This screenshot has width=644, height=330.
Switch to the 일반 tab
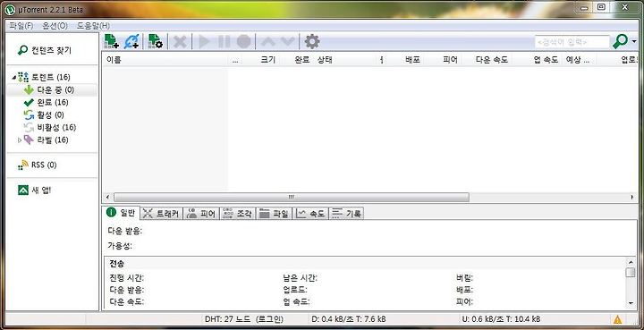(x=121, y=213)
